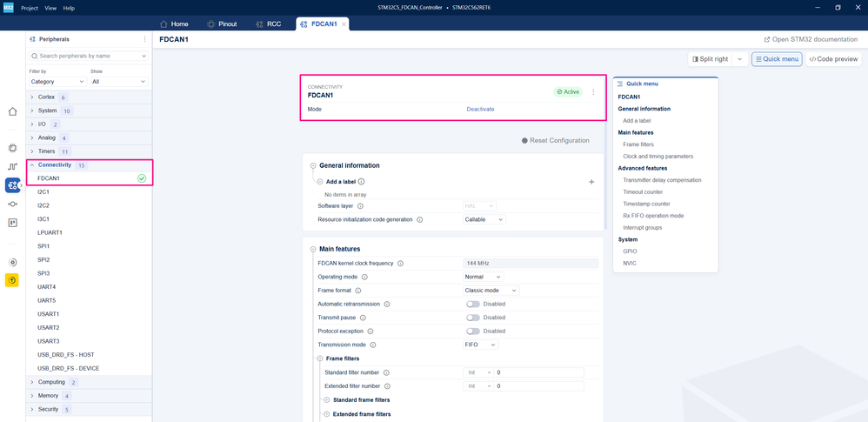This screenshot has width=868, height=422.
Task: Open STM32 documentation link
Action: click(811, 39)
